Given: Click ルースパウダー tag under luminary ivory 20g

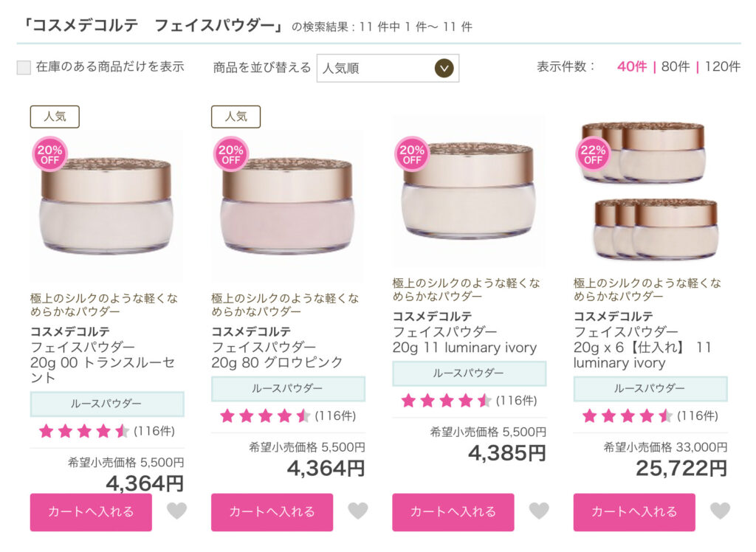Looking at the screenshot, I should (469, 373).
